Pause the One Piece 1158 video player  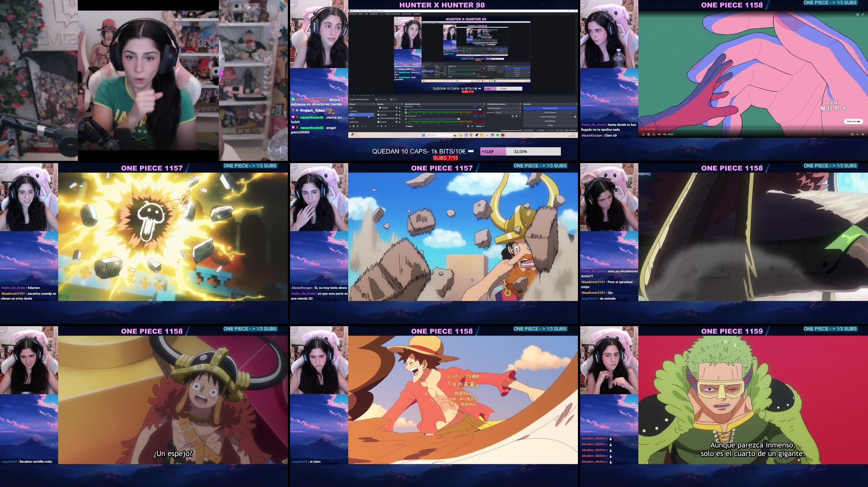coord(649,134)
